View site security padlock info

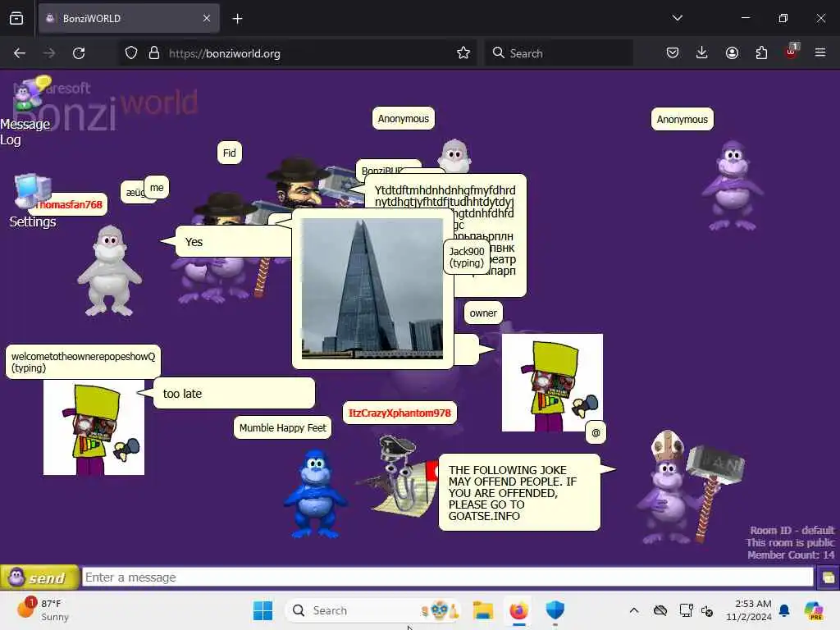point(154,53)
